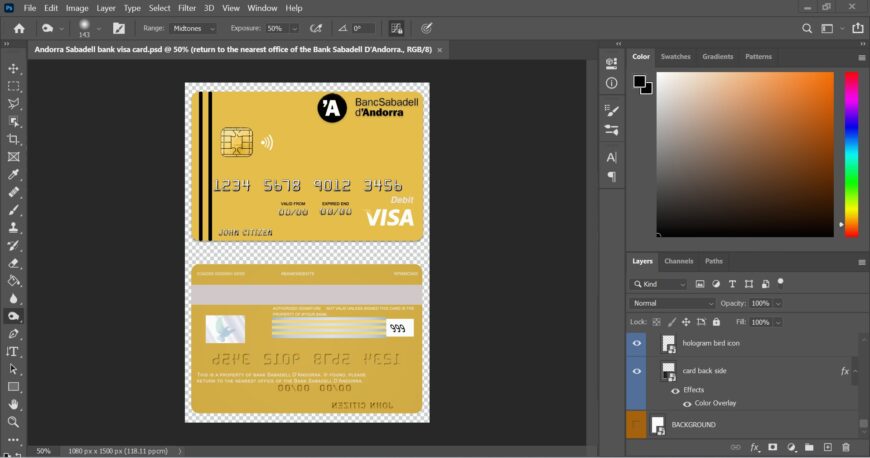Delete layer with trash button

[846, 447]
